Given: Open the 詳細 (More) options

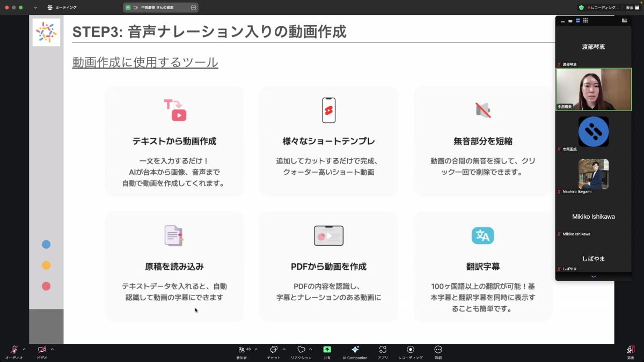Looking at the screenshot, I should (438, 350).
